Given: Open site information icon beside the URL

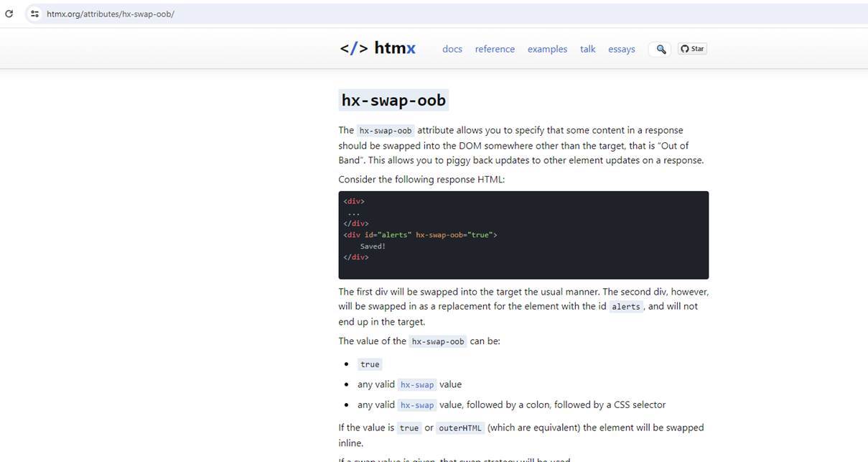Looking at the screenshot, I should [34, 14].
